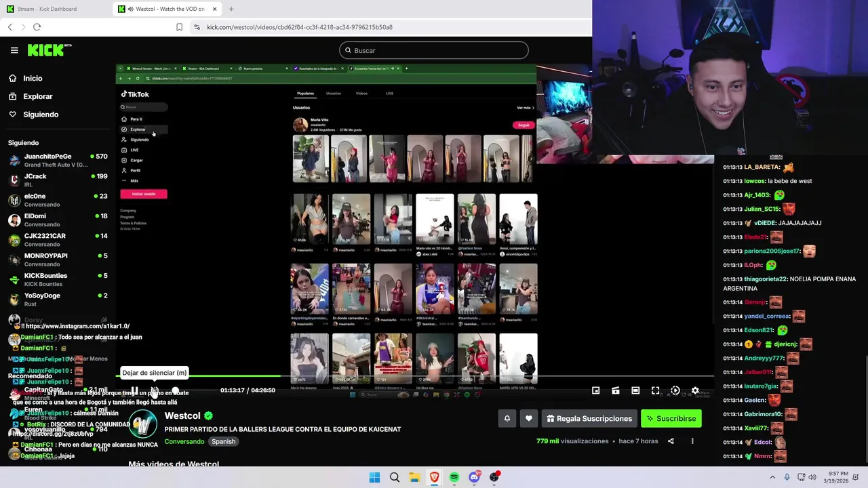This screenshot has height=488, width=868.
Task: Open Spotify from the taskbar
Action: click(x=454, y=477)
